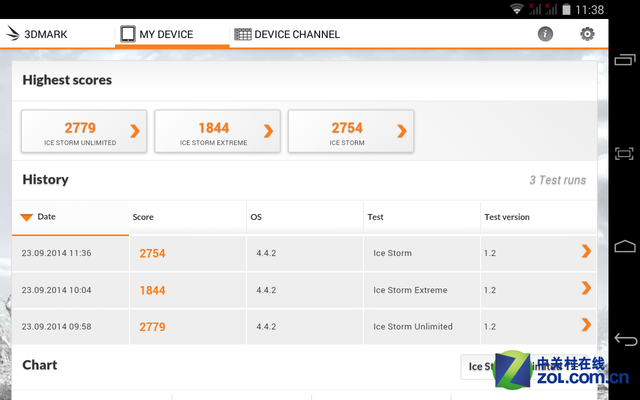Click the Highest scores heading
640x400 pixels.
click(67, 80)
